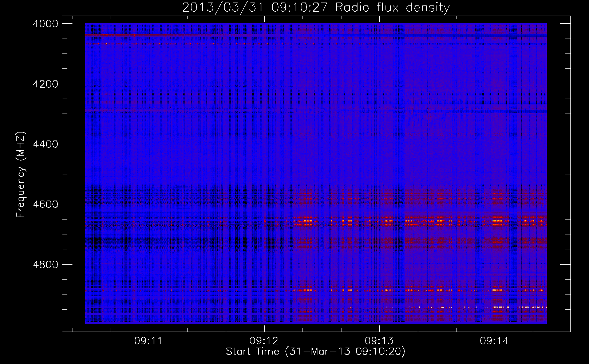The width and height of the screenshot is (589, 364).
Task: Select the 4400 frequency axis label
Action: [x=46, y=144]
